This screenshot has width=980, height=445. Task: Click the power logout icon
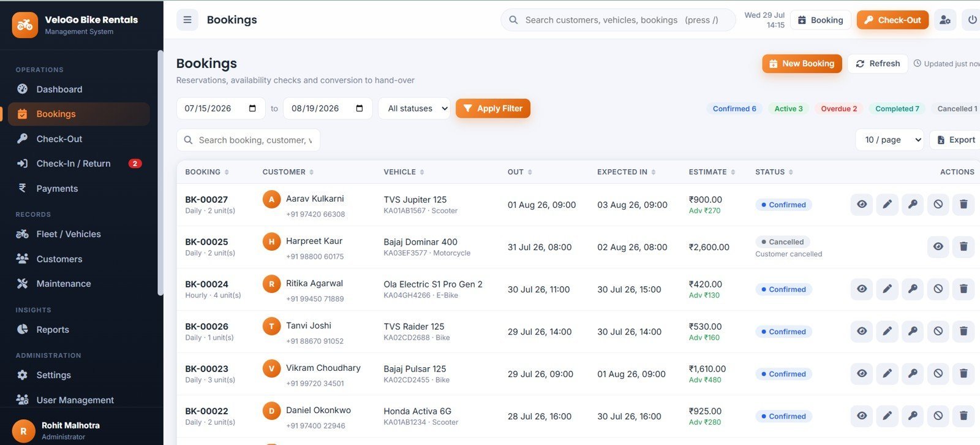[x=972, y=20]
